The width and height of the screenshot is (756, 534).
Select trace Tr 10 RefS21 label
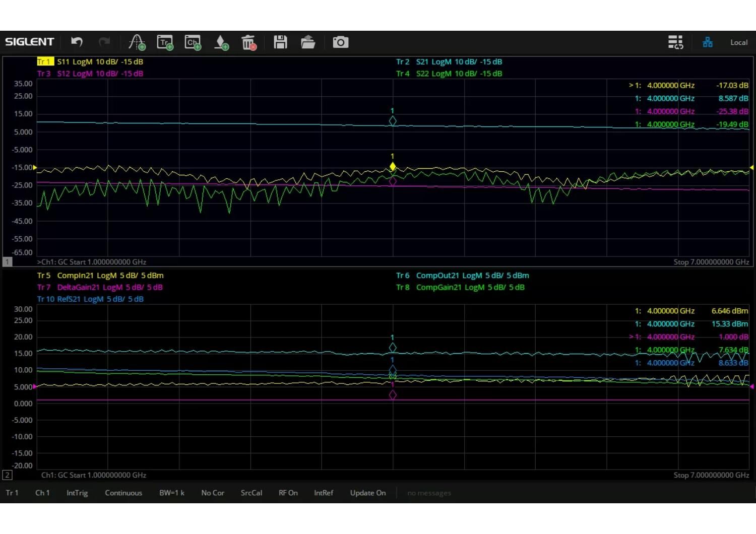(x=90, y=299)
